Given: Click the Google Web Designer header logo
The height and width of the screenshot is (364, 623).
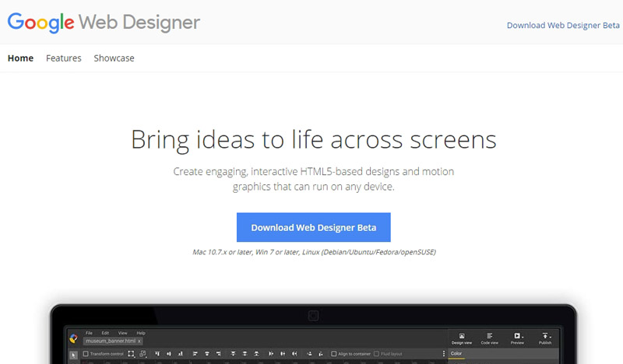Looking at the screenshot, I should click(x=104, y=23).
